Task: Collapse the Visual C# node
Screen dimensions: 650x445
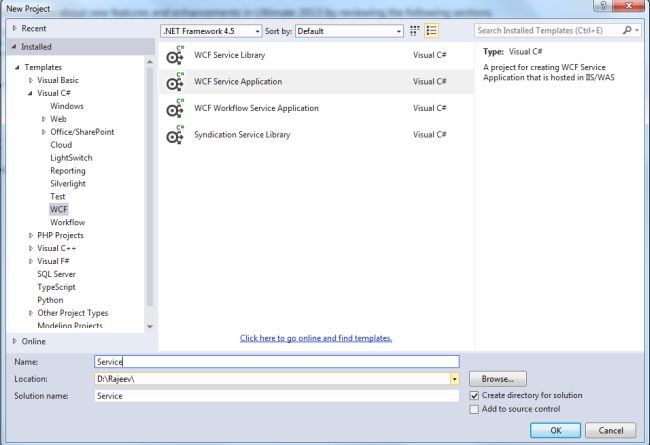Action: [30, 93]
